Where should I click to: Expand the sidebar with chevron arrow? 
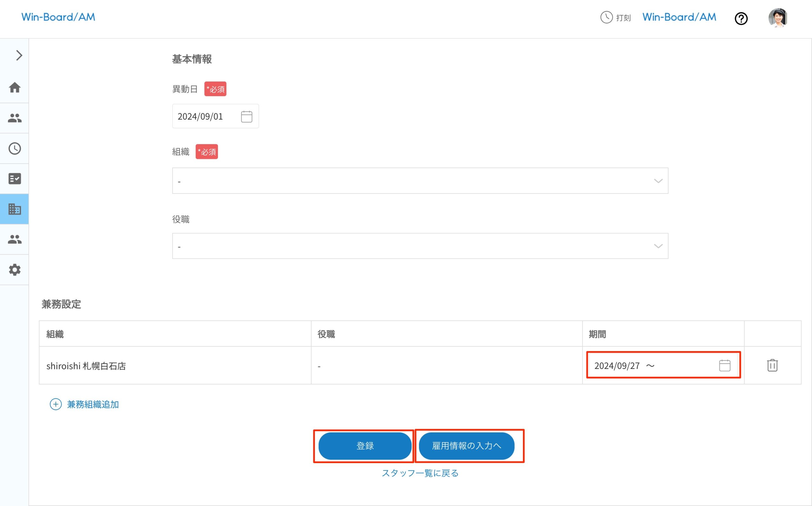(19, 55)
